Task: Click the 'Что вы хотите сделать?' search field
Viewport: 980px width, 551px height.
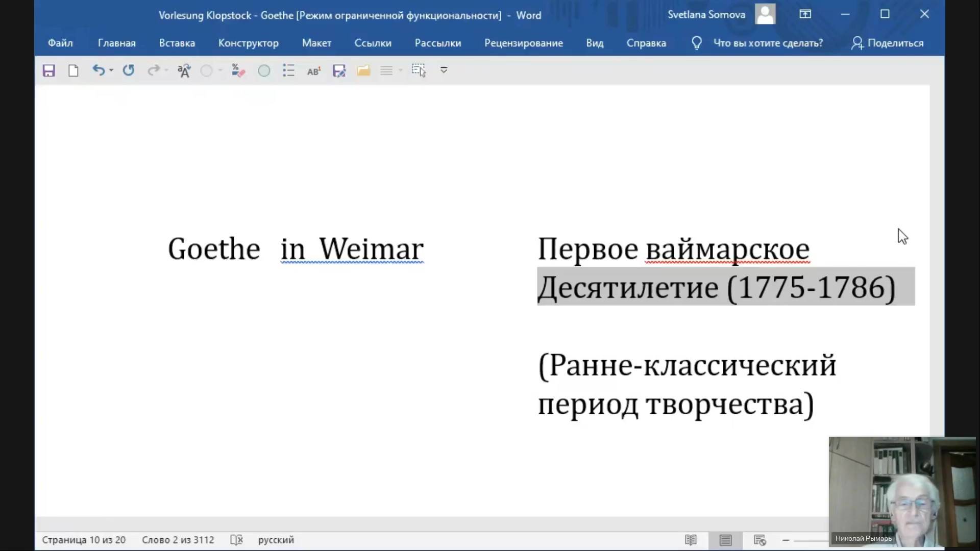Action: [x=768, y=43]
